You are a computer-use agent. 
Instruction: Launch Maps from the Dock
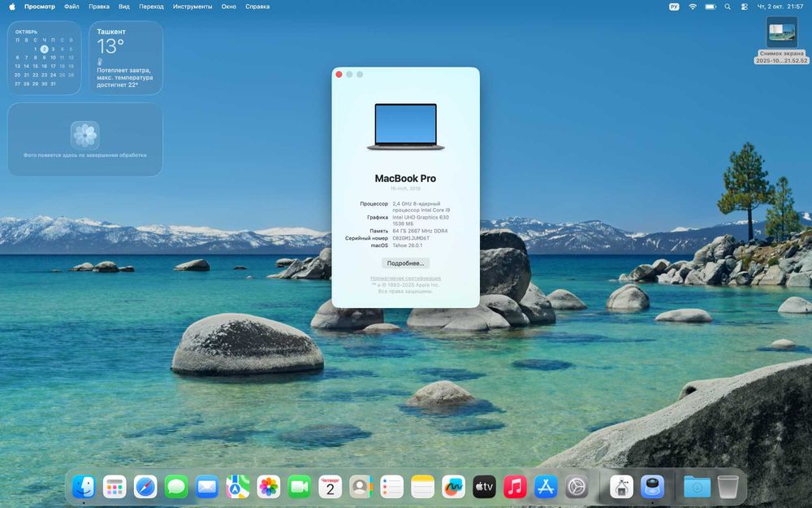pyautogui.click(x=238, y=487)
